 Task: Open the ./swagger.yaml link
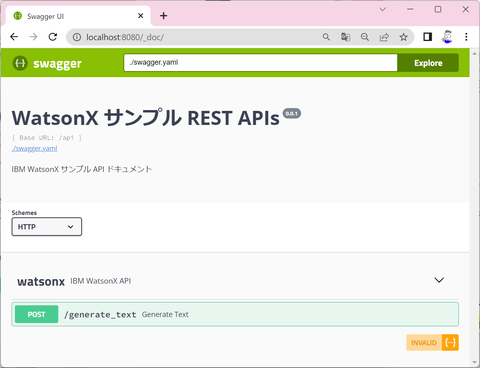[34, 148]
